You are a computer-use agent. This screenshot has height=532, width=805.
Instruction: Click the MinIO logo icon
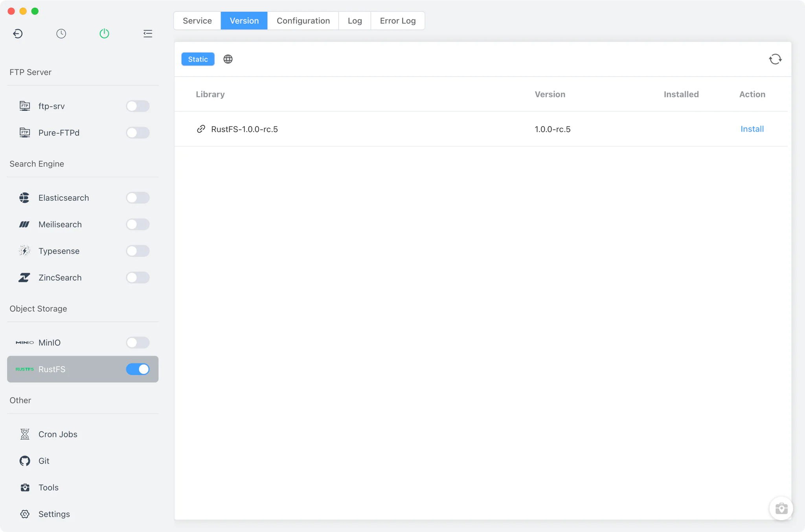pyautogui.click(x=24, y=343)
